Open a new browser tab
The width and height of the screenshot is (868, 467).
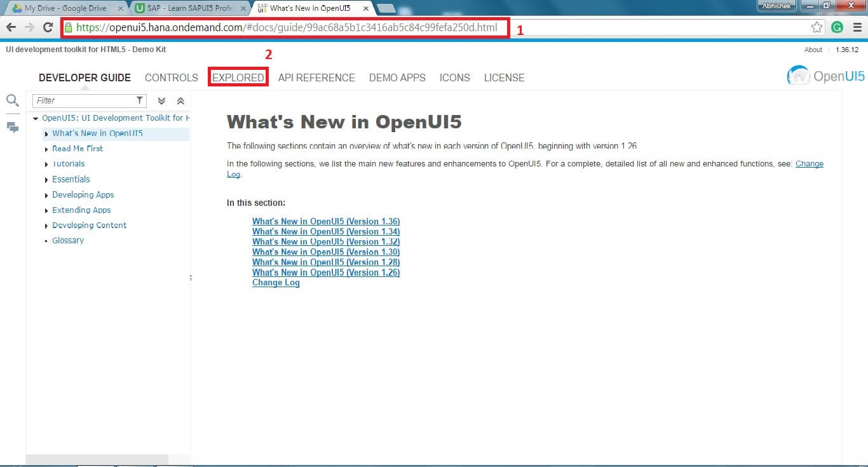click(386, 9)
